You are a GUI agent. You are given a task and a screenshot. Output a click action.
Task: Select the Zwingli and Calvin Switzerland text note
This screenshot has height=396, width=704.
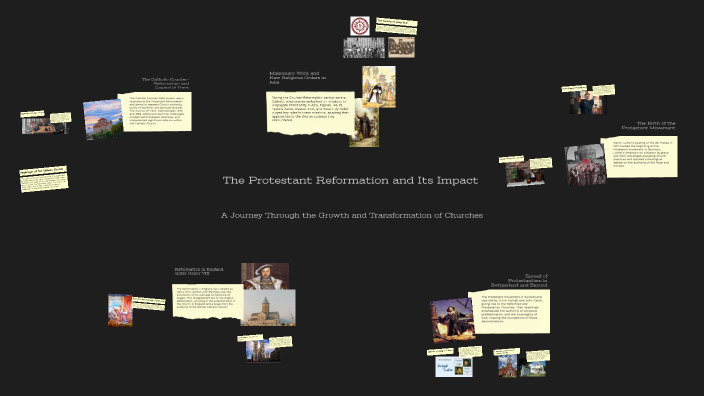coord(509,311)
